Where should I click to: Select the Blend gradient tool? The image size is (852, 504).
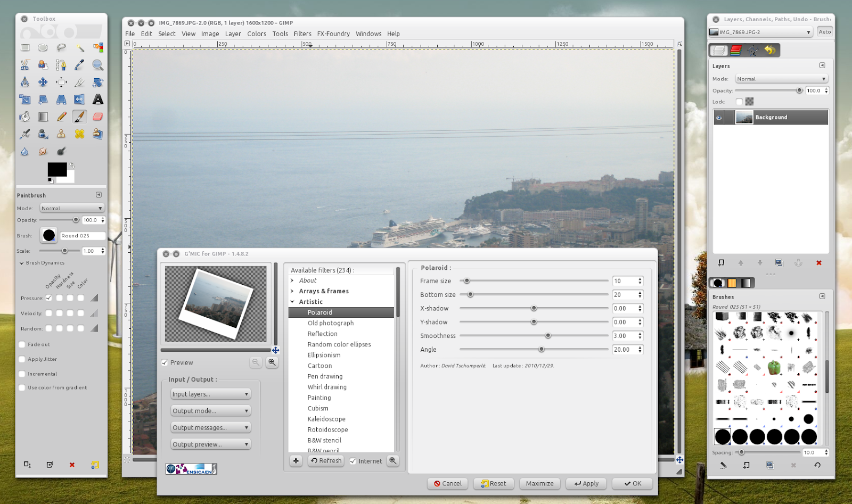[x=43, y=117]
